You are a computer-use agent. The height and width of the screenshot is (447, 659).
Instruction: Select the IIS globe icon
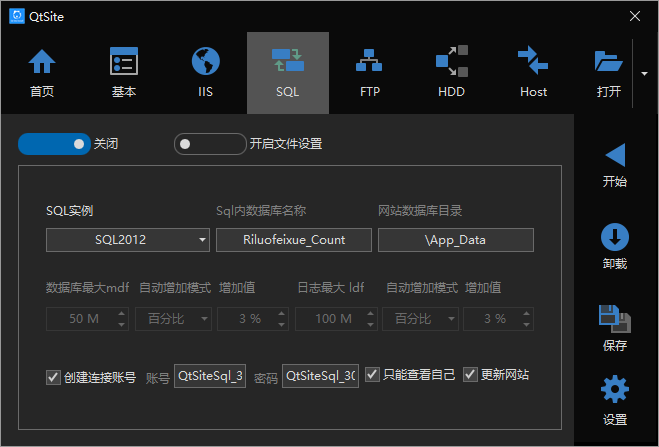[206, 62]
